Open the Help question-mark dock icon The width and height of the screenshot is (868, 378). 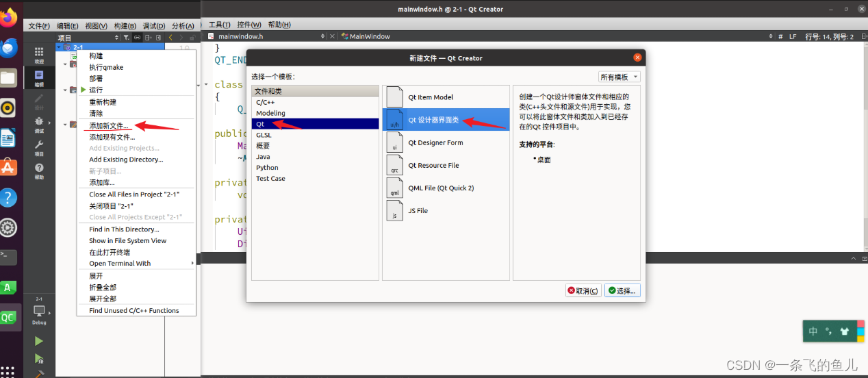coord(8,198)
